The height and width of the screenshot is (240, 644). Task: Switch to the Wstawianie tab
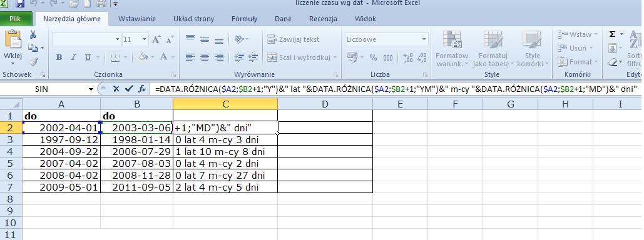(x=137, y=19)
